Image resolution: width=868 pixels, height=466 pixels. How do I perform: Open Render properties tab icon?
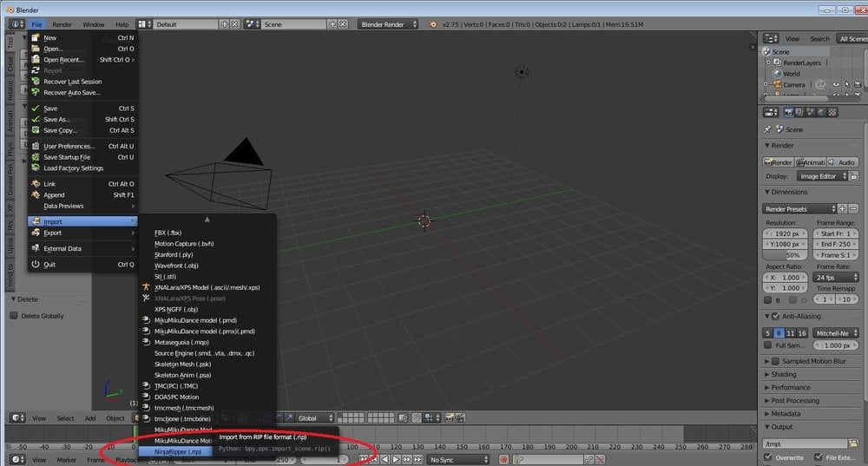[789, 112]
